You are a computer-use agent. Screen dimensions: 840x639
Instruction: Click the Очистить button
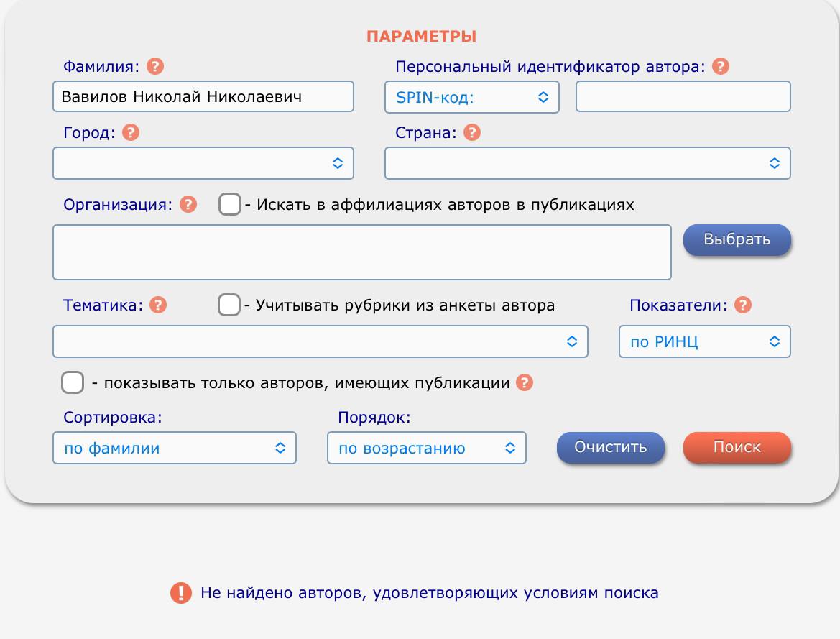[x=610, y=447]
